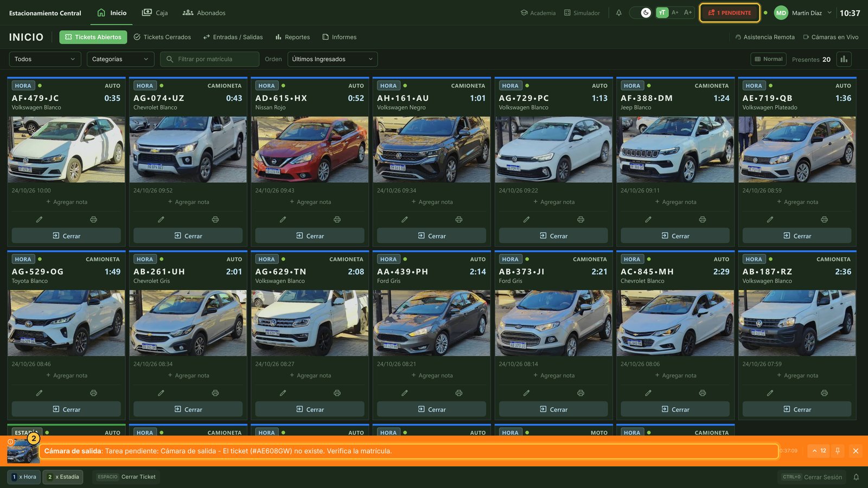Edit the AC•845•MH ticket with pencil icon
868x488 pixels.
pyautogui.click(x=648, y=393)
